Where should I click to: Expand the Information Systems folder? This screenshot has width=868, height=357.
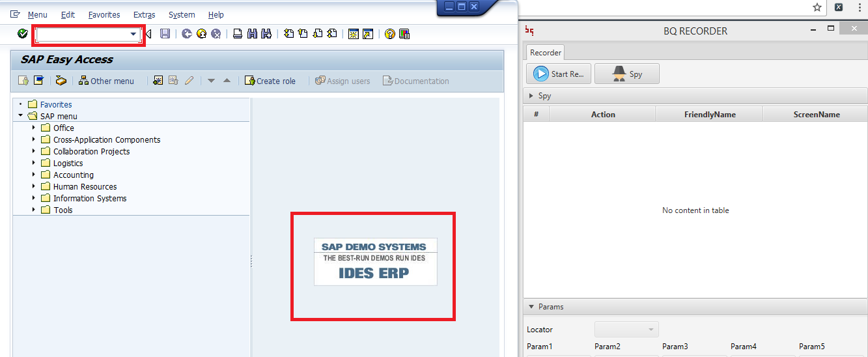coord(34,198)
